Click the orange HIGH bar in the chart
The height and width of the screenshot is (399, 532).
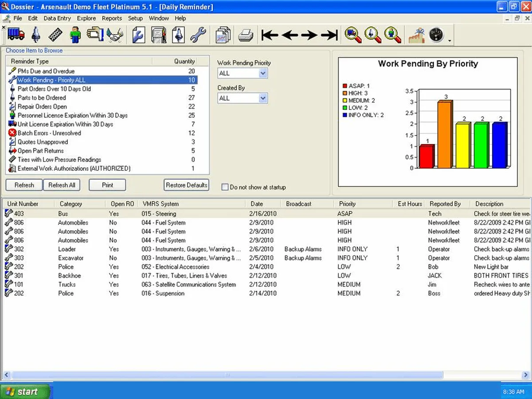[x=445, y=134]
